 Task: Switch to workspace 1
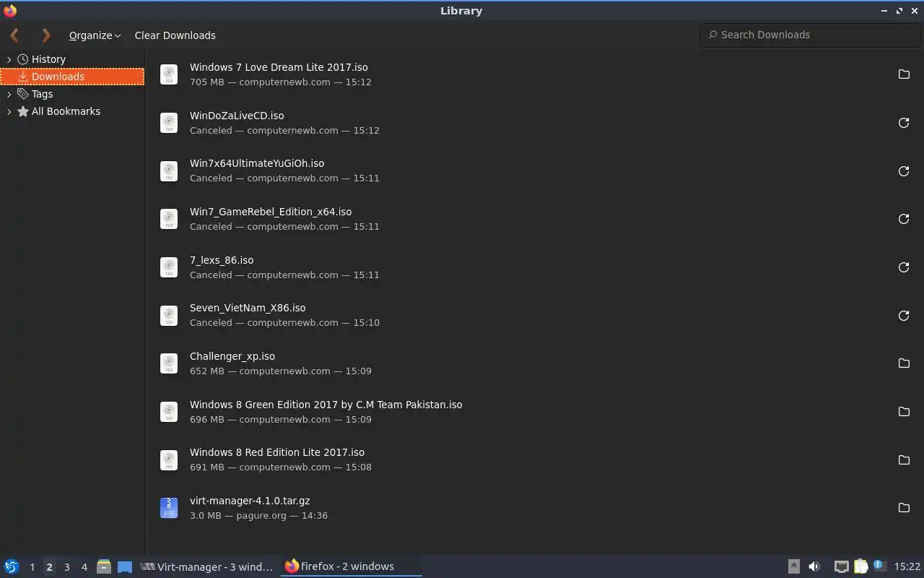(32, 567)
